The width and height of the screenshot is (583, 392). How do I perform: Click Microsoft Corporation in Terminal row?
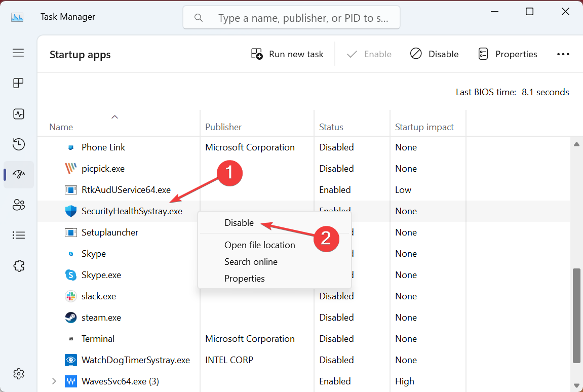click(x=250, y=339)
